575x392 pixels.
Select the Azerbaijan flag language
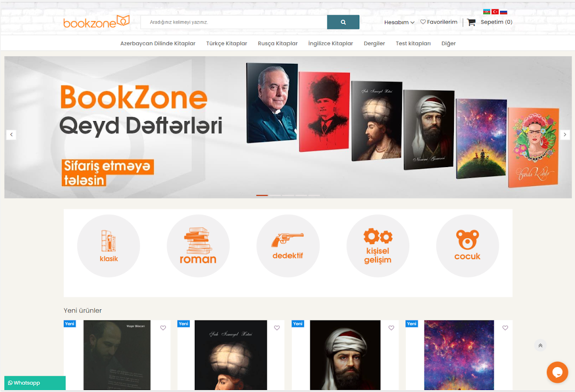[487, 12]
